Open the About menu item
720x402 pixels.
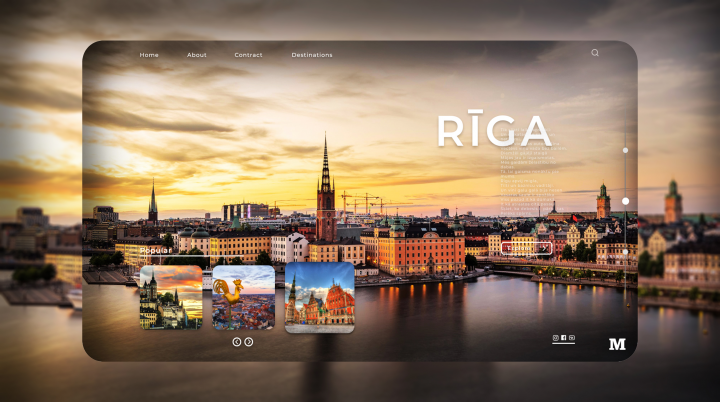[197, 55]
